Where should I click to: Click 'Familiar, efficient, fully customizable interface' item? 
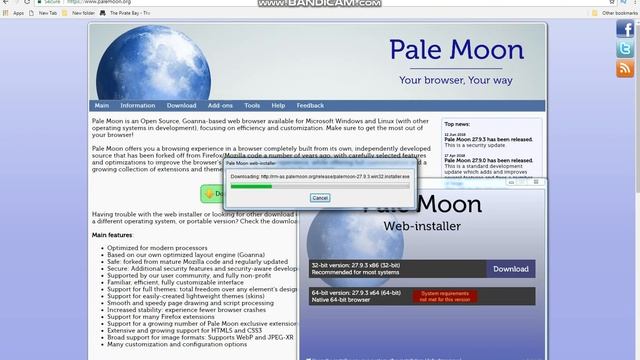click(175, 282)
